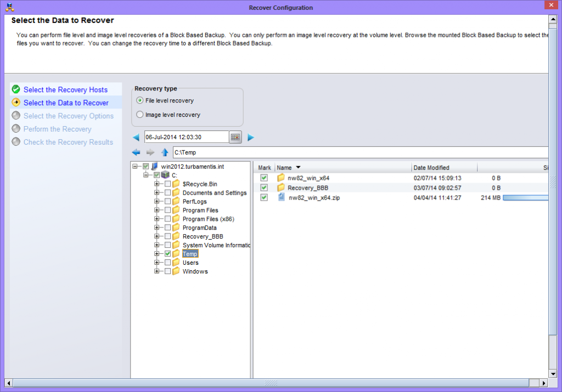The width and height of the screenshot is (562, 392).
Task: Open the calendar picker for backup date
Action: (235, 137)
